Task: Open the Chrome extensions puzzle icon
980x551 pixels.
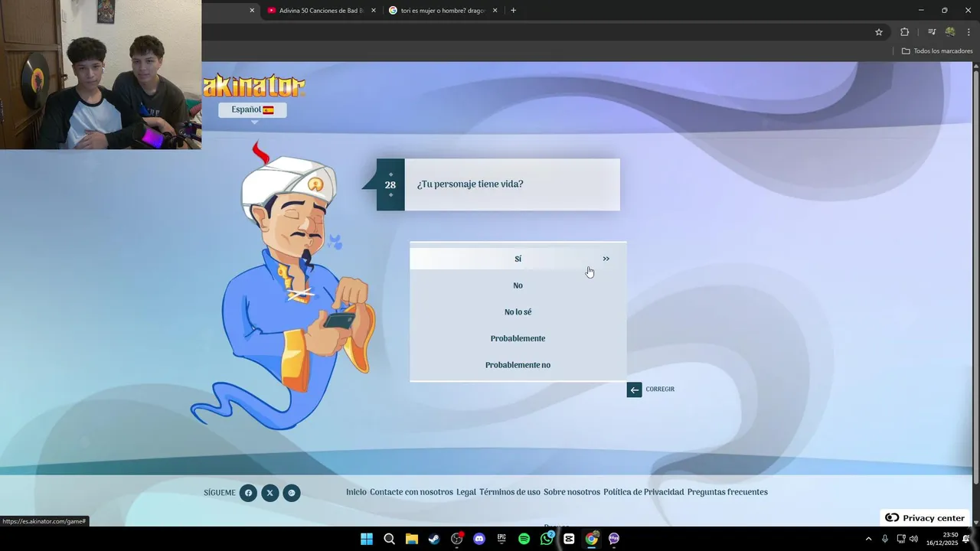Action: 904,32
